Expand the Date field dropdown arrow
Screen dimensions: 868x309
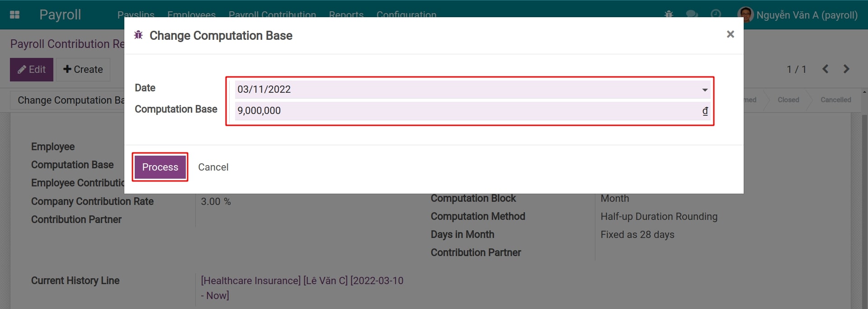click(x=704, y=90)
